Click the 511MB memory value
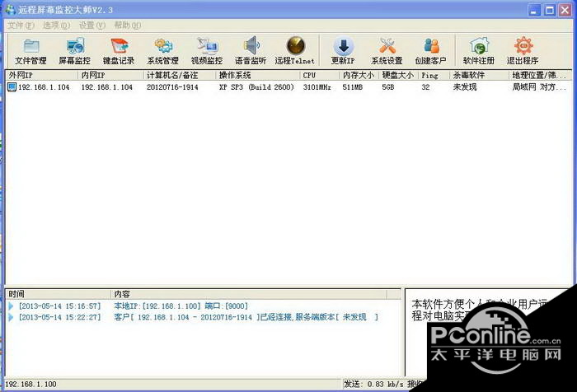The height and width of the screenshot is (392, 577). coord(353,87)
